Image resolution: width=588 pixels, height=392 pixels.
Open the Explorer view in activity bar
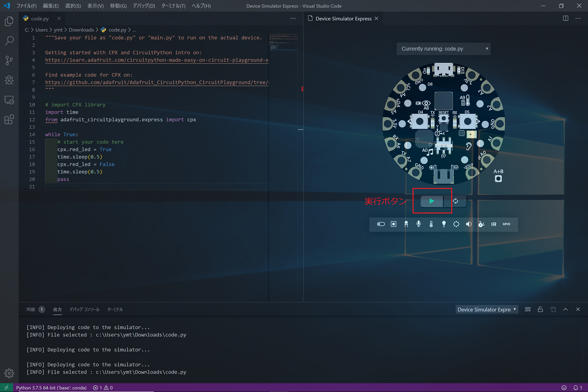pos(9,21)
